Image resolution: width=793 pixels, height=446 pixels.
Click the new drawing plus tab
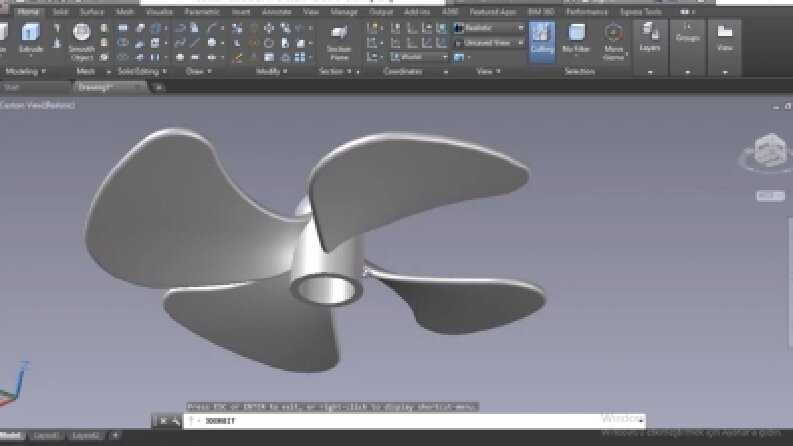point(158,87)
